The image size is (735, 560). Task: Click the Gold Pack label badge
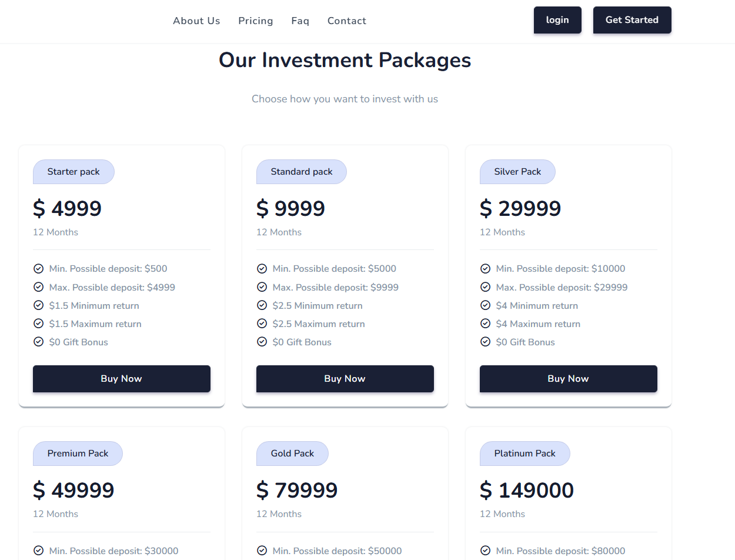pos(292,454)
